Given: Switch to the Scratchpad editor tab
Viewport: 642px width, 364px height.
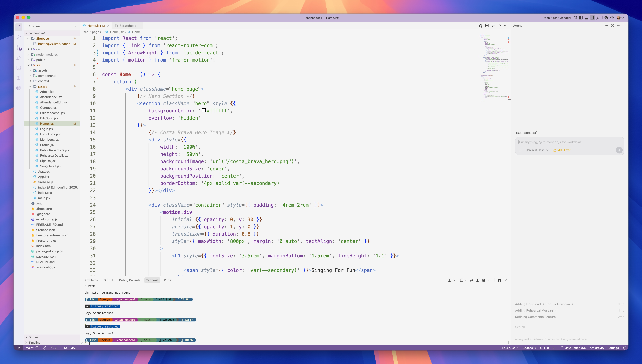Looking at the screenshot, I should pos(128,26).
